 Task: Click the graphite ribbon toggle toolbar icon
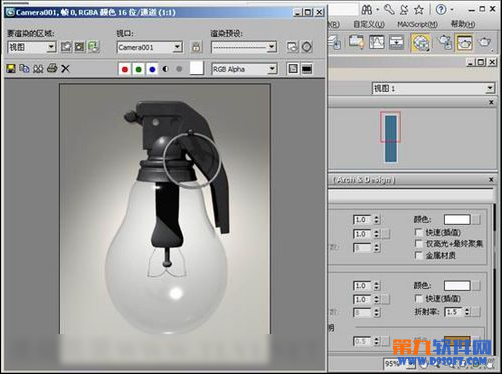[x=356, y=42]
